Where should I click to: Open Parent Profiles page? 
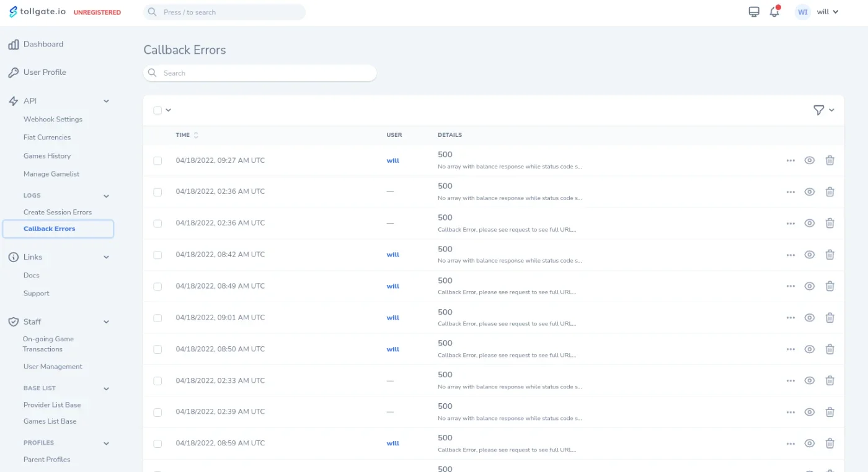click(47, 460)
